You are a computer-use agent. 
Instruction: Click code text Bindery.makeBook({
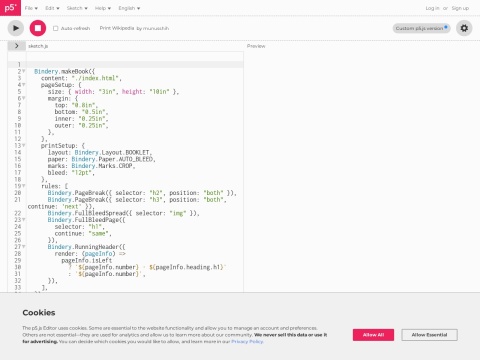pos(65,71)
